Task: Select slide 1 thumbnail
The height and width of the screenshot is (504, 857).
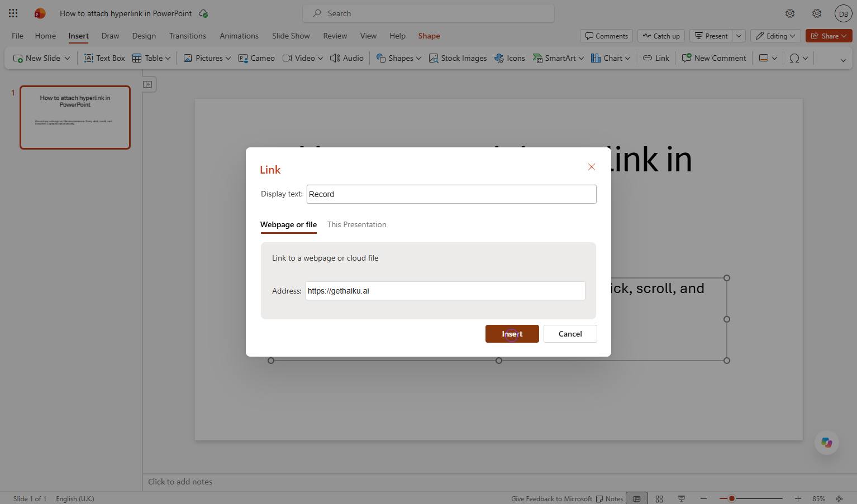Action: 75,117
